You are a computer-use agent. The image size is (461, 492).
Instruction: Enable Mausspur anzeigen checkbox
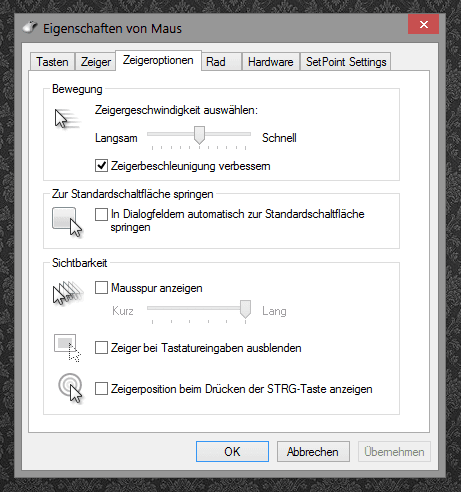(x=101, y=287)
